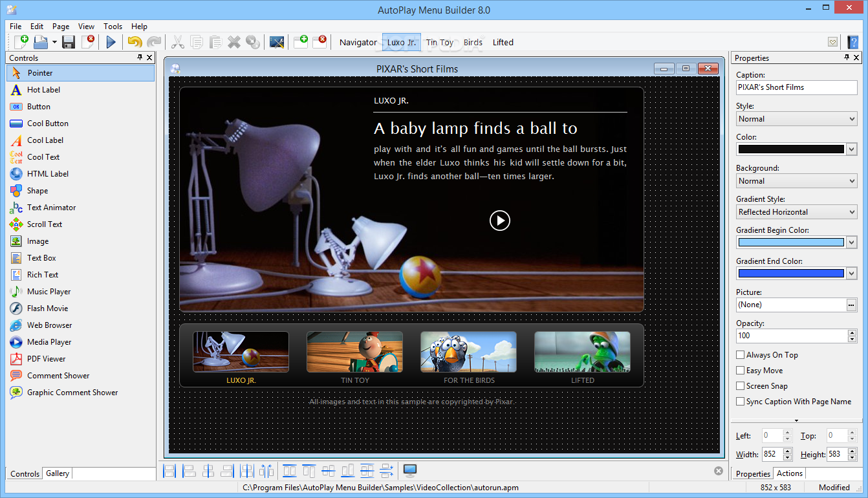
Task: Select the Shape control
Action: pos(81,191)
